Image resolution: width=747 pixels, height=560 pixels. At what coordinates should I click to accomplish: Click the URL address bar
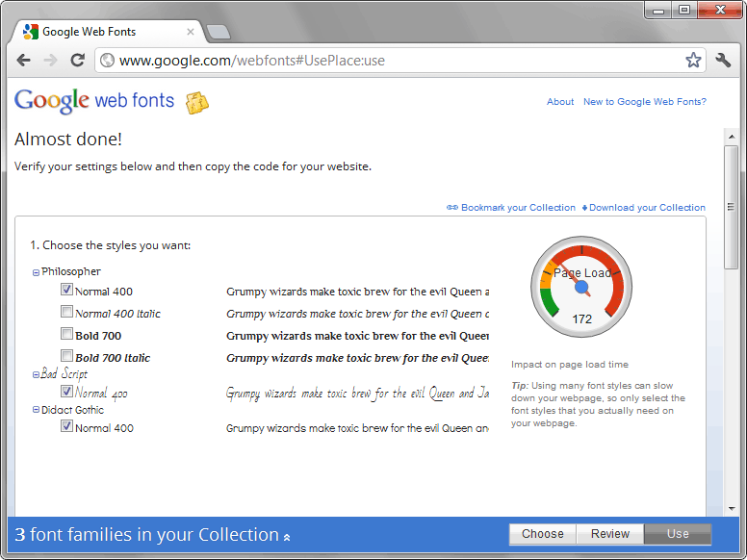[x=385, y=61]
